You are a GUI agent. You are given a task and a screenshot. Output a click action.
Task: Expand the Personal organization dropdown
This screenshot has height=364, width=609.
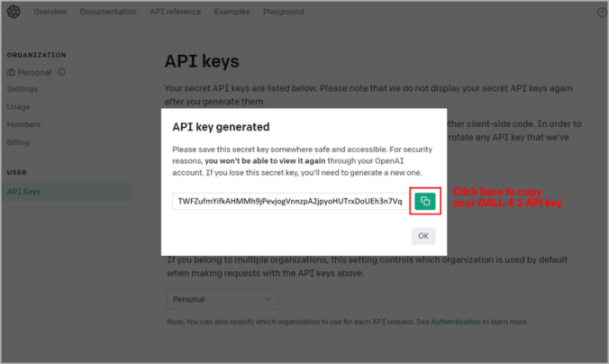click(x=223, y=299)
